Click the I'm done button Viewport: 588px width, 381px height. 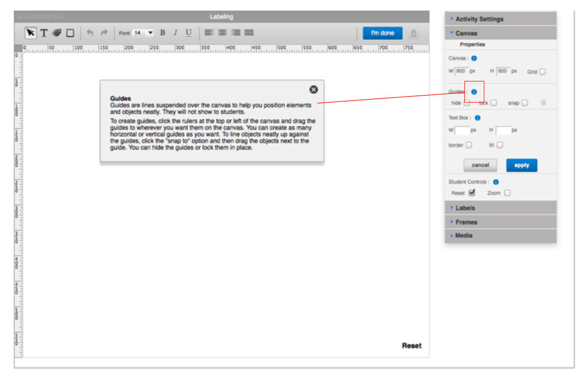point(382,33)
